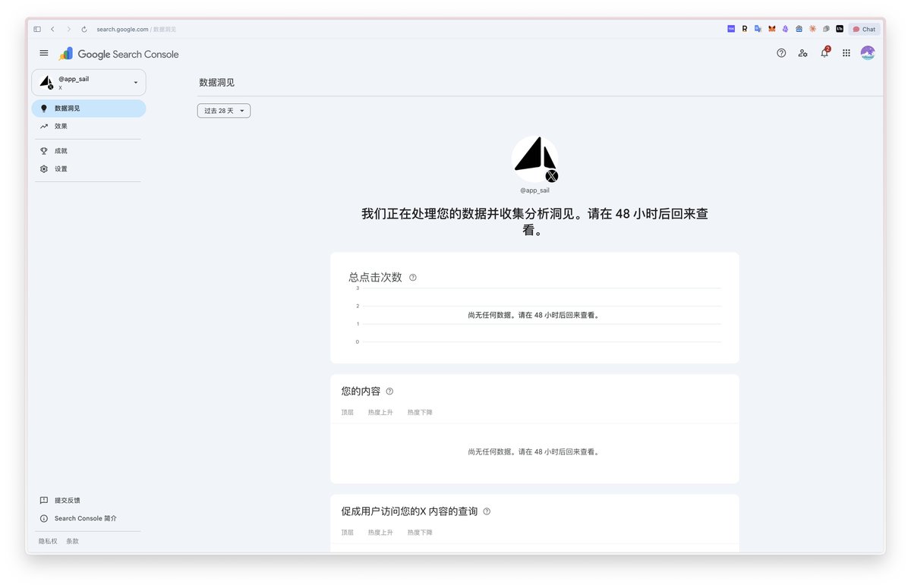Open the notifications bell
Screen dimensions: 911x588
[824, 53]
